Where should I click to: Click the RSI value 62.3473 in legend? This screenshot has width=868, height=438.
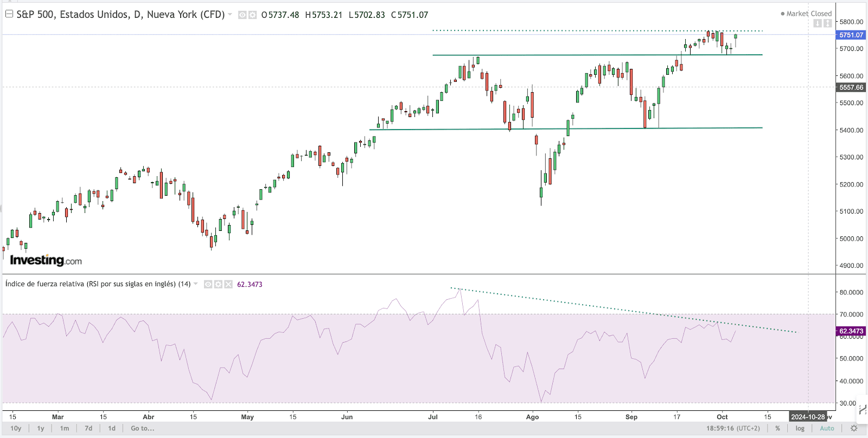(250, 284)
